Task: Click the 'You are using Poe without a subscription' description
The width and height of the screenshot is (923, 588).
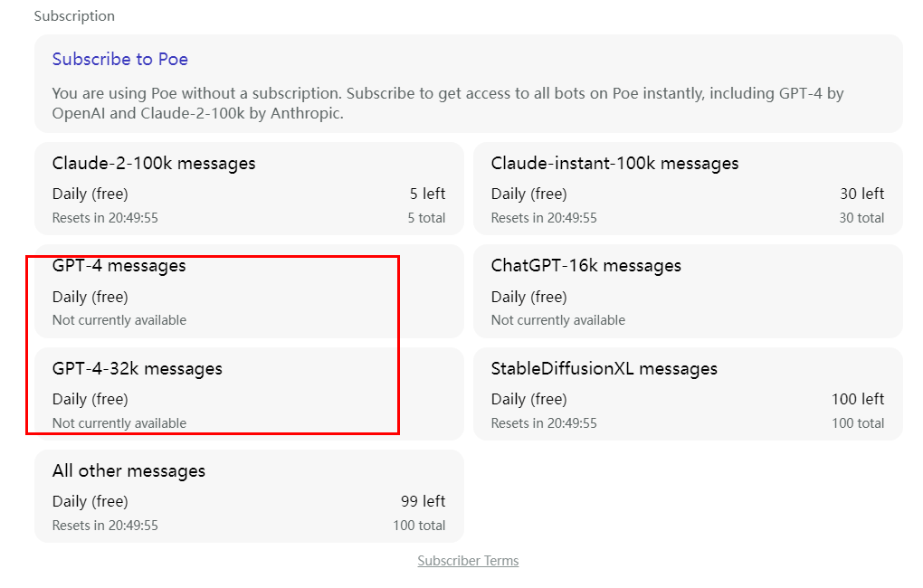Action: click(448, 103)
